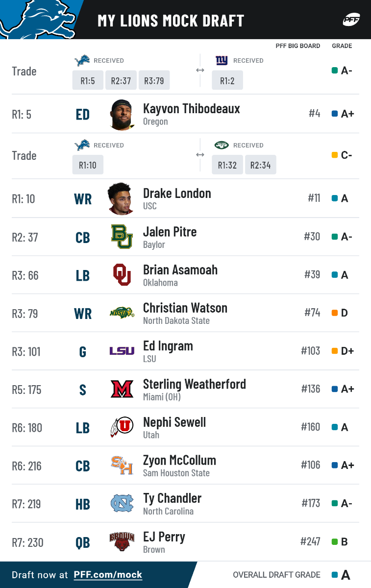This screenshot has height=588, width=371.
Task: Click the Oklahoma logo next to Brian Asamoah
Action: click(122, 275)
